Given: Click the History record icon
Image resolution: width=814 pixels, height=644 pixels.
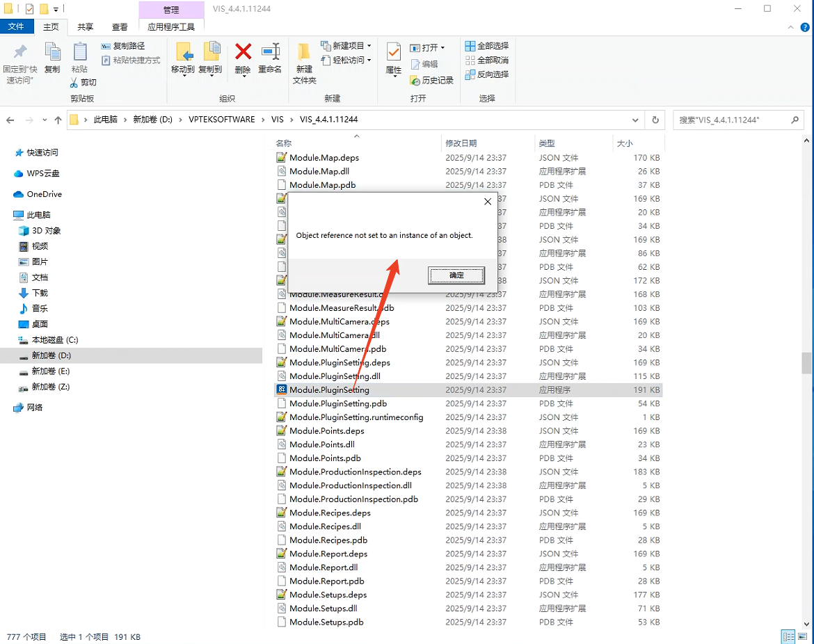Looking at the screenshot, I should [431, 81].
